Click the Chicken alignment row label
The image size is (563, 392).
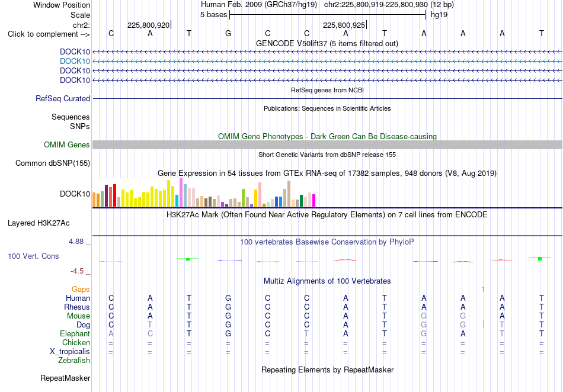(x=76, y=342)
